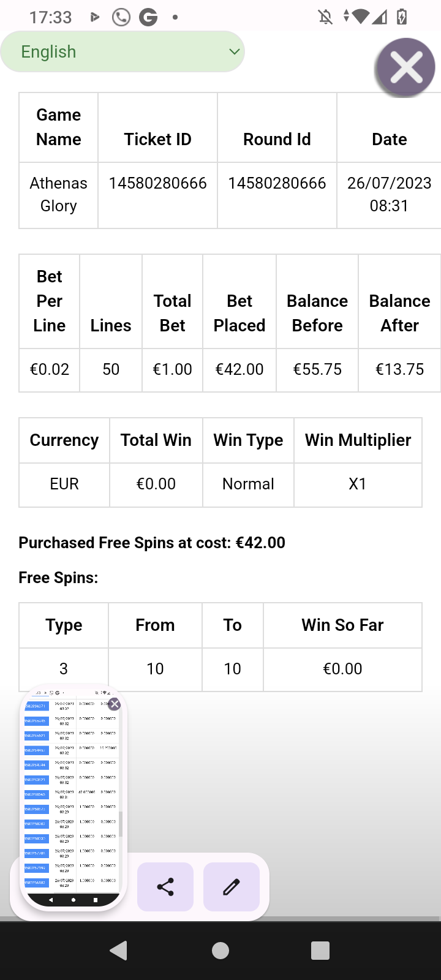Viewport: 441px width, 980px height.
Task: Tap the muted notifications bell icon
Action: [x=326, y=17]
